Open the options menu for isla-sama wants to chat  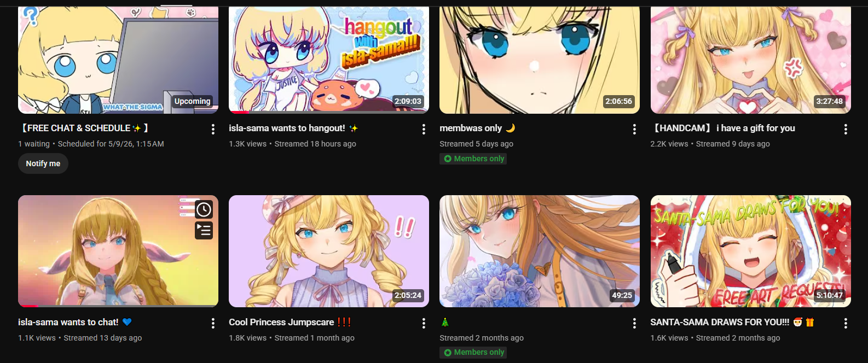213,323
